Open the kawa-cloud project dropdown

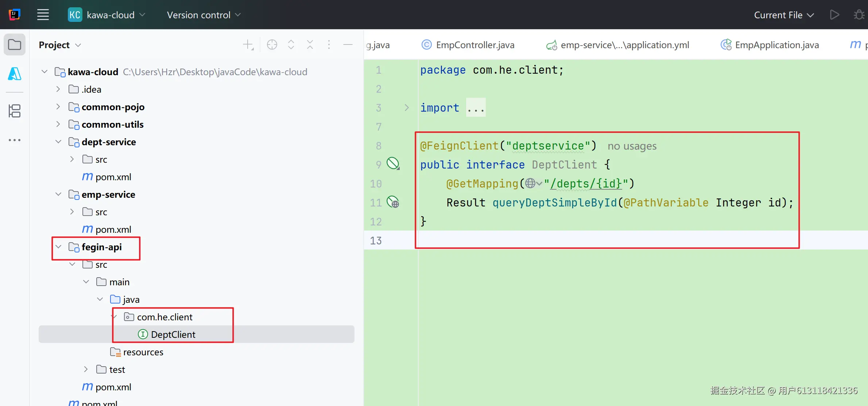pos(111,15)
